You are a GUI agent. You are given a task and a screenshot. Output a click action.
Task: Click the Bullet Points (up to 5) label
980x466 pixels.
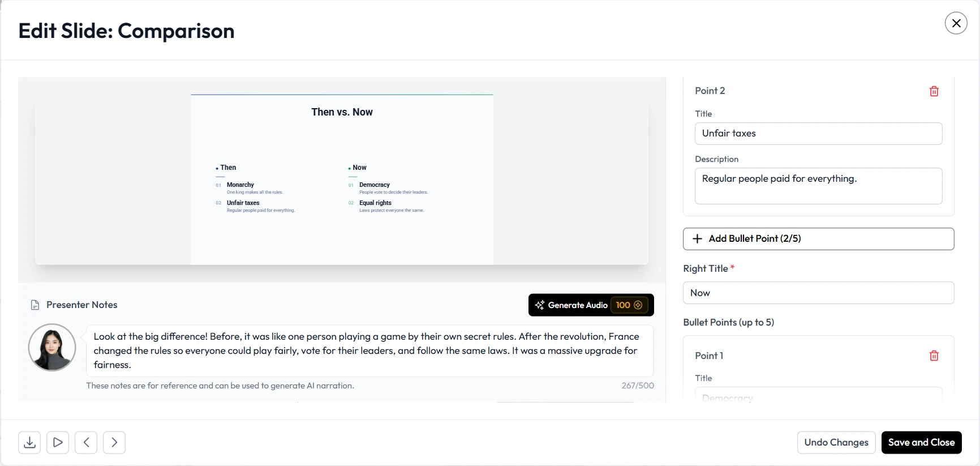coord(729,322)
